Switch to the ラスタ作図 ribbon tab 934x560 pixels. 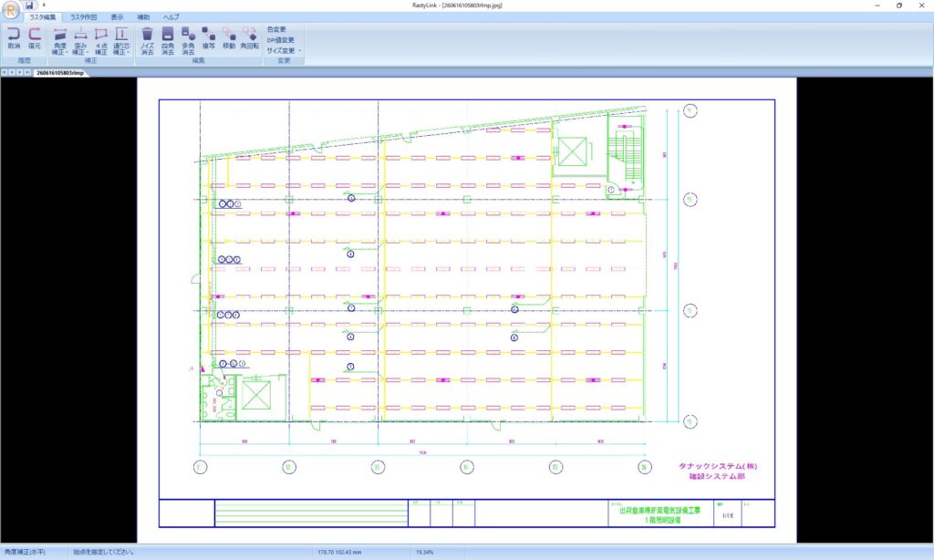tap(83, 17)
